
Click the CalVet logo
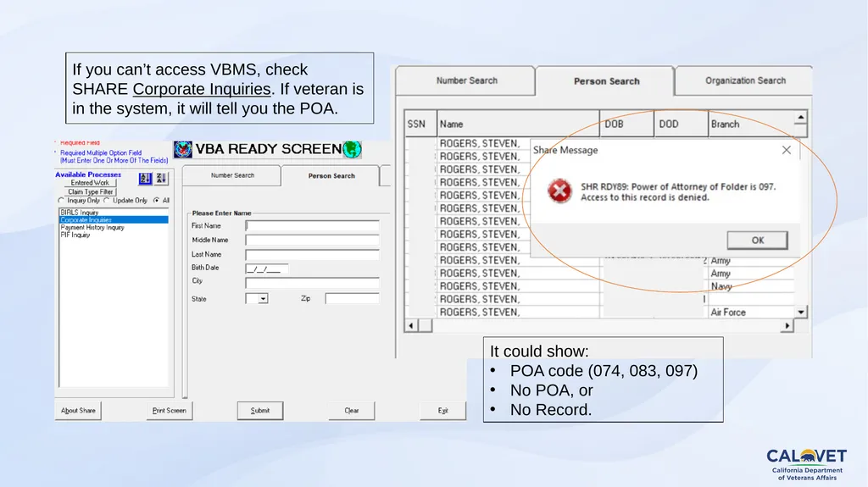[807, 464]
